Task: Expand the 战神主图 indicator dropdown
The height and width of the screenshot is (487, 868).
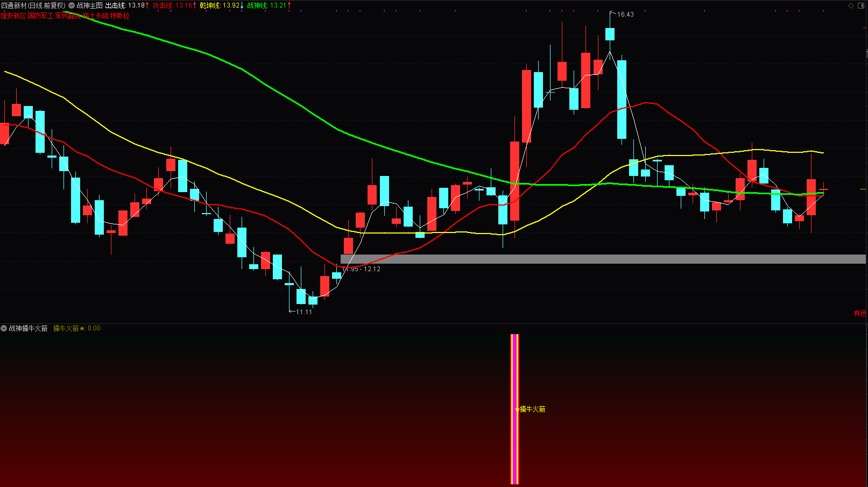Action: pyautogui.click(x=72, y=5)
